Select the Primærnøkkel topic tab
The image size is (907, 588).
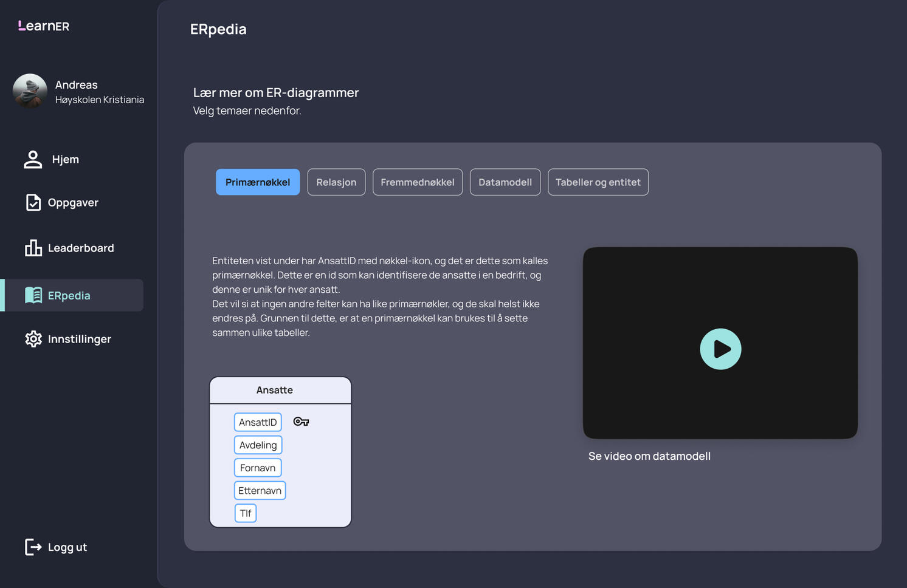[258, 182]
